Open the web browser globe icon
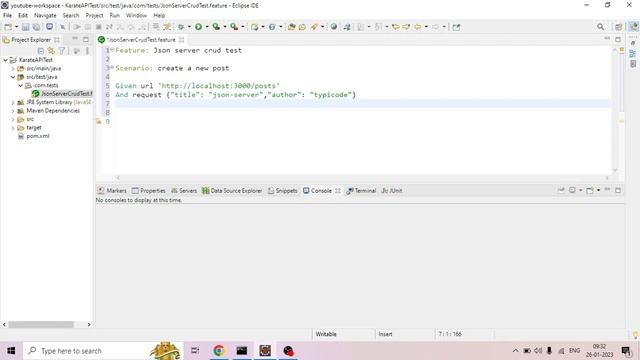The height and width of the screenshot is (360, 640). click(x=334, y=27)
